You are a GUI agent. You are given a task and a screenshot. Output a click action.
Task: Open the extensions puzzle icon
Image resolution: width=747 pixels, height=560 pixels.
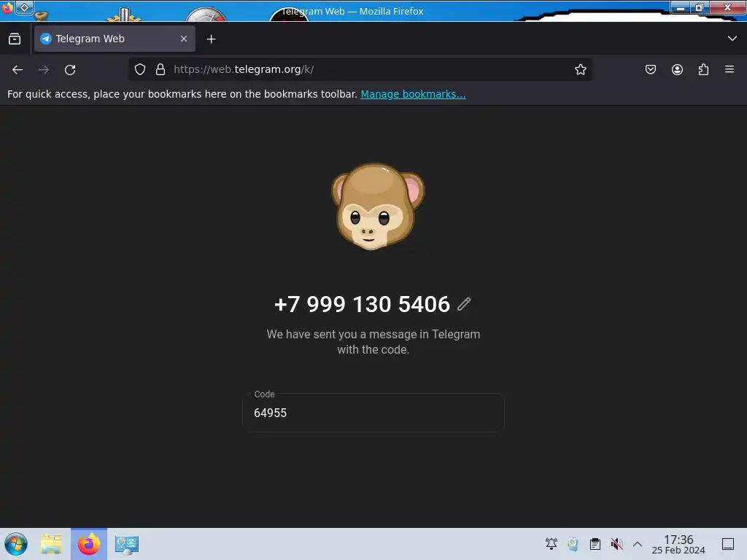[x=703, y=69]
